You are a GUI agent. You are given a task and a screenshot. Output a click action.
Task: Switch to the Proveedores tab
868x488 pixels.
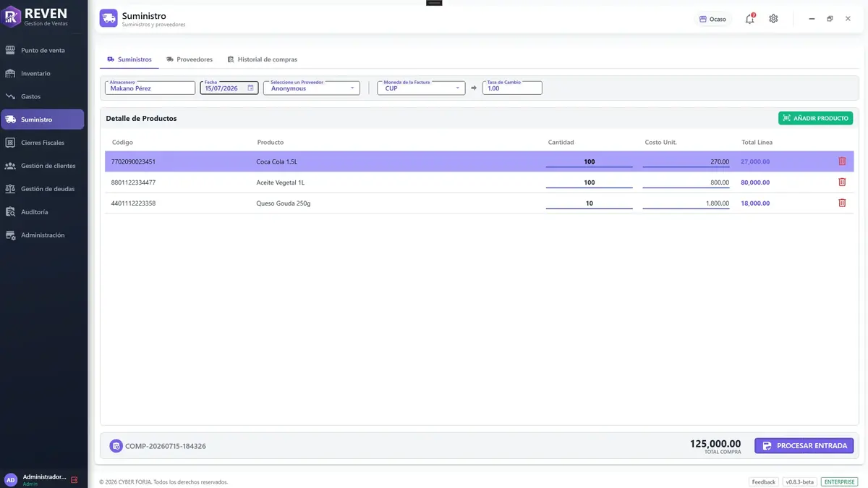click(190, 59)
